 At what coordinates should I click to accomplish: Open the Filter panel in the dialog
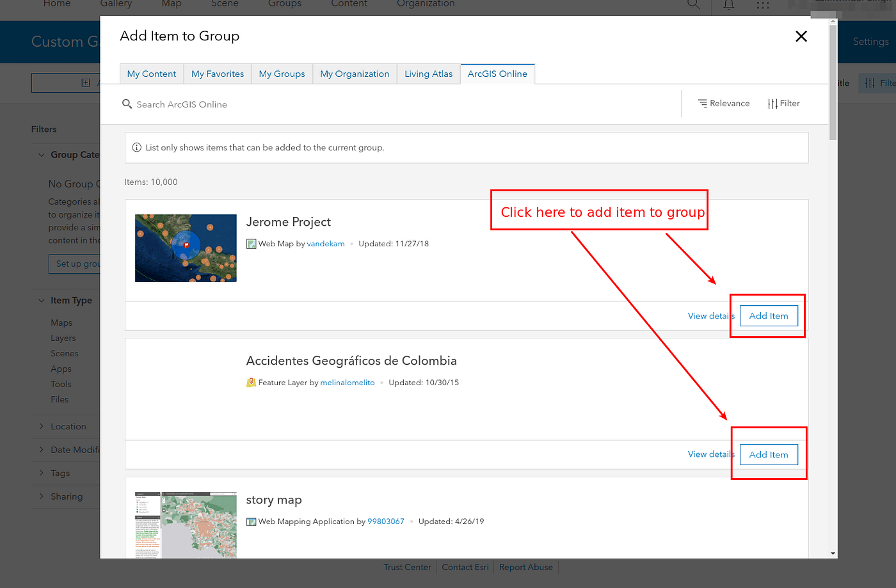pos(783,103)
